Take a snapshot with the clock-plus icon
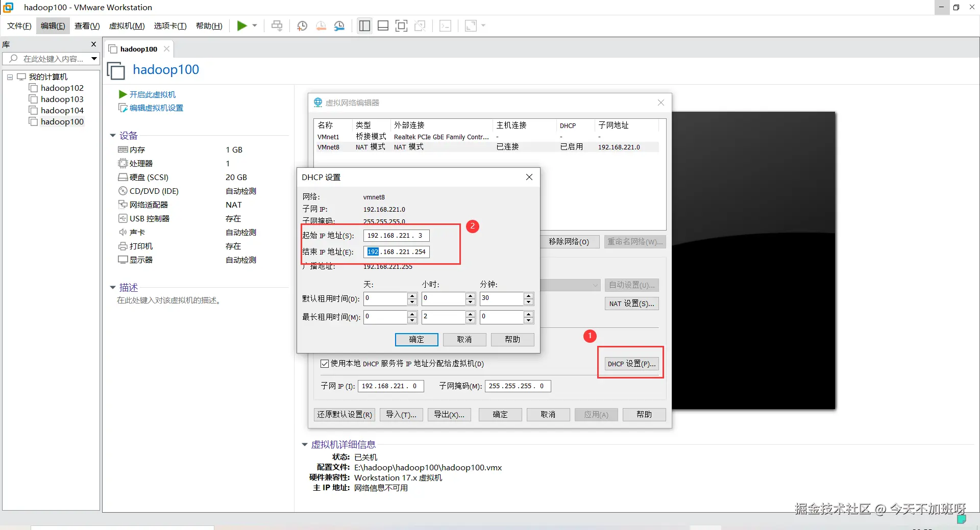Image resolution: width=980 pixels, height=530 pixels. pos(302,26)
